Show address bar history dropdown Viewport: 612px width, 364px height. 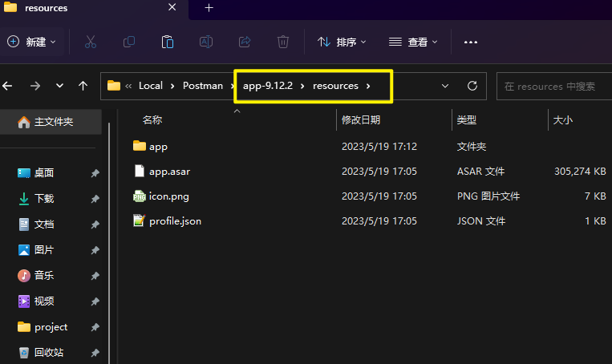pyautogui.click(x=445, y=86)
